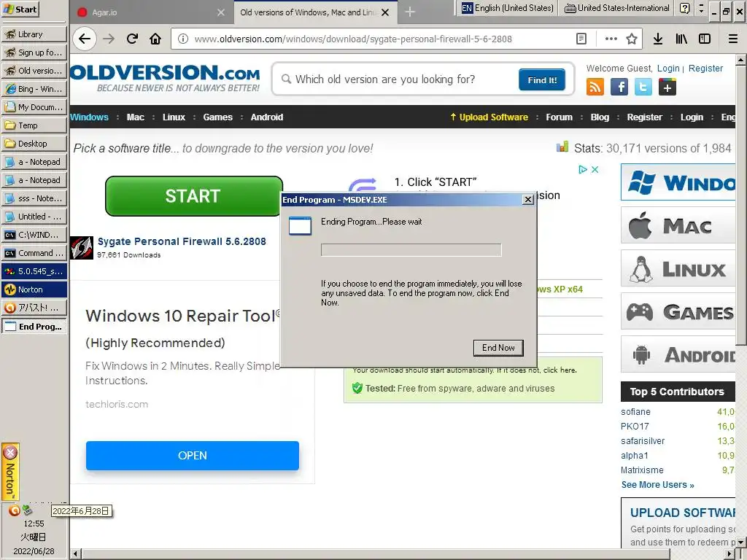Open the Games navigation item
Viewport: 747px width, 560px height.
217,117
